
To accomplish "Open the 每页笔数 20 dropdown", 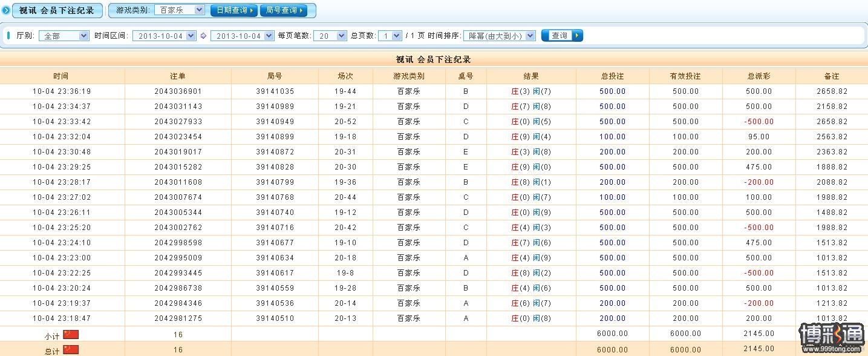I will (330, 36).
